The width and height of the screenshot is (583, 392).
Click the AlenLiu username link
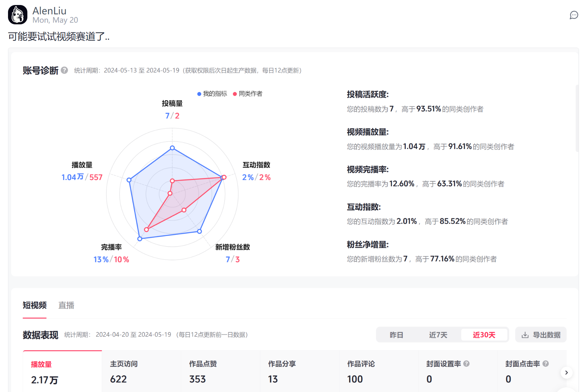(49, 11)
